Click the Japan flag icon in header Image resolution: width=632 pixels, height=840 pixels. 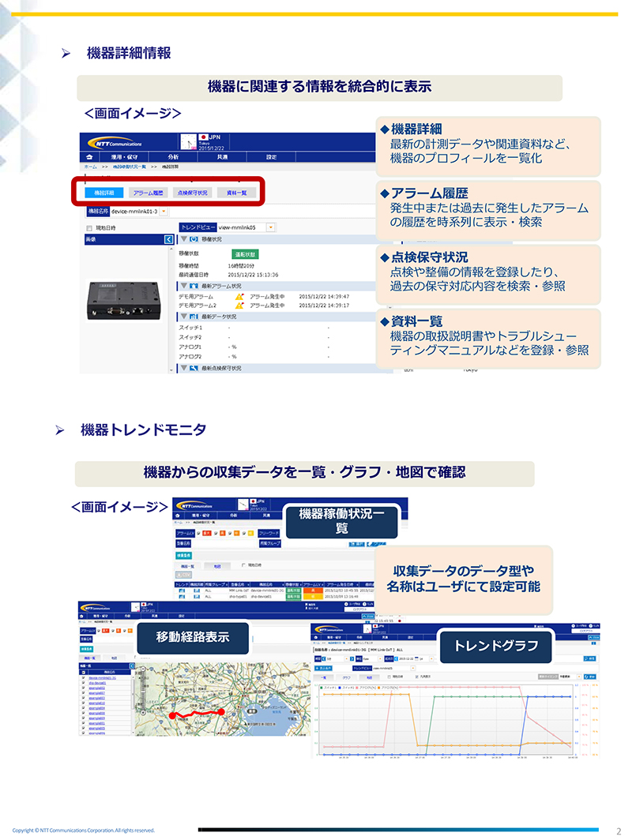pos(203,137)
